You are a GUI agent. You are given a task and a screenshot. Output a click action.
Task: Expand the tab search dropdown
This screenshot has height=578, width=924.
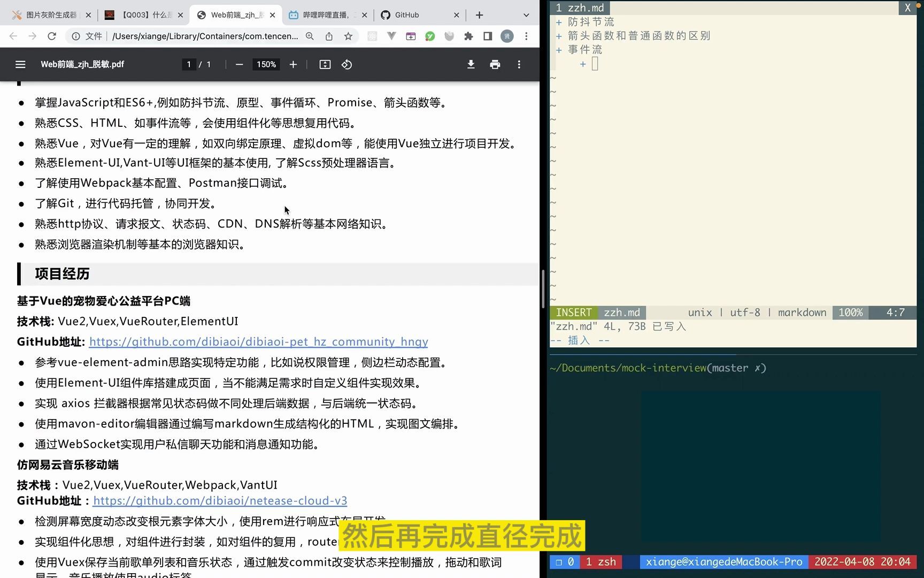point(526,15)
